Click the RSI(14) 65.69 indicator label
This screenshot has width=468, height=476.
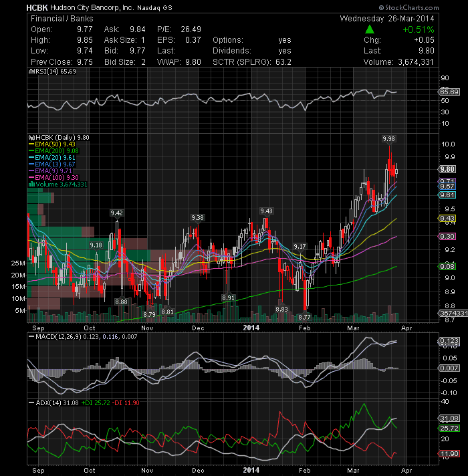point(52,72)
